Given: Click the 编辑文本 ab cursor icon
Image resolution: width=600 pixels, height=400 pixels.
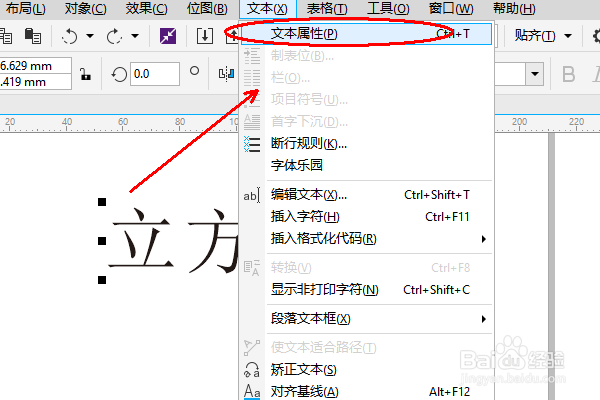Looking at the screenshot, I should [x=252, y=196].
